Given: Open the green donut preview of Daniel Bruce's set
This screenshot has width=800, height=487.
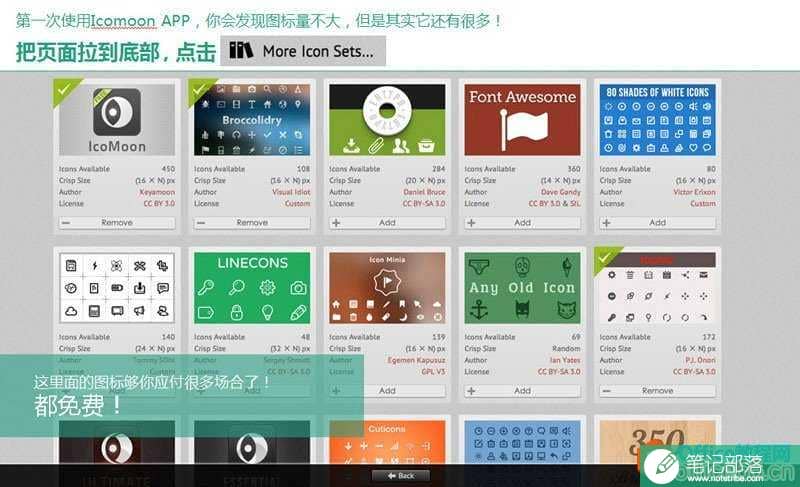Looking at the screenshot, I should [x=387, y=120].
